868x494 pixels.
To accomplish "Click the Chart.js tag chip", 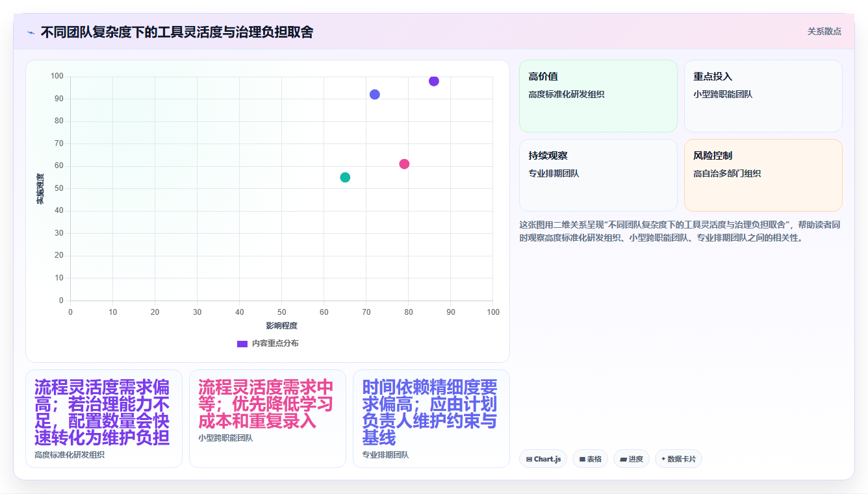I will [x=543, y=459].
